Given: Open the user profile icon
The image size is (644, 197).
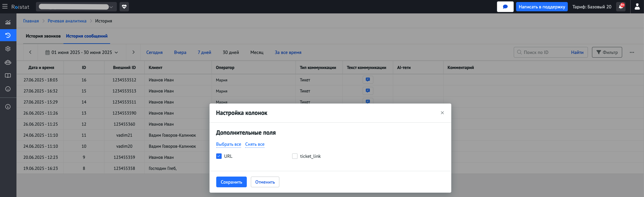Looking at the screenshot, I should (637, 7).
